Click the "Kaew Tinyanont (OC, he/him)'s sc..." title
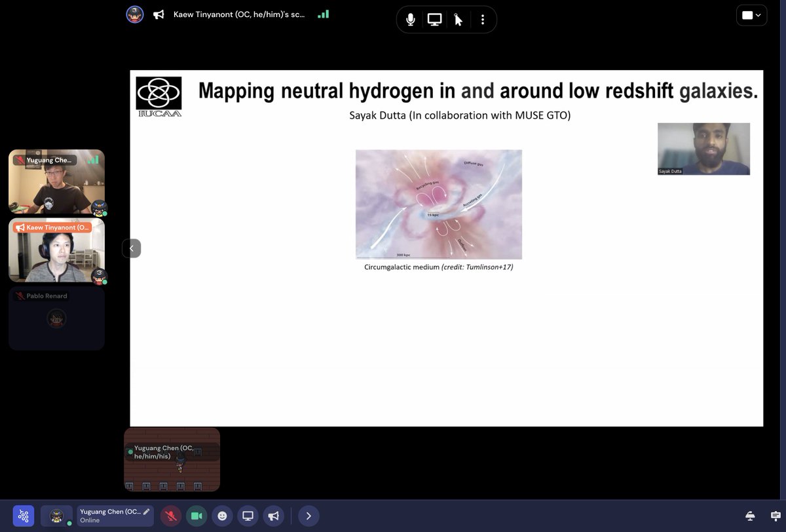Image resolution: width=786 pixels, height=532 pixels. 239,14
